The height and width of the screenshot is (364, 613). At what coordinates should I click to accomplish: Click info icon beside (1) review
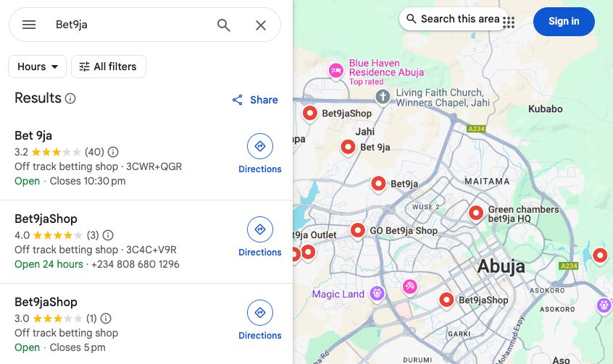tap(106, 318)
